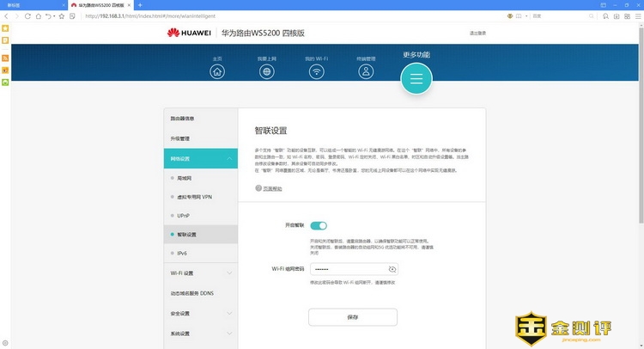Open 终端管理 device management icon
This screenshot has height=349, width=644.
[x=367, y=71]
